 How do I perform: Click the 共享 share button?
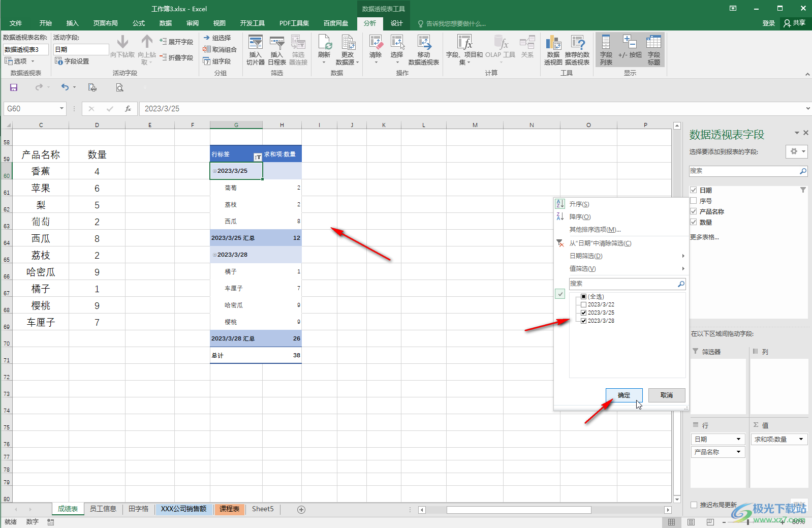coord(795,23)
